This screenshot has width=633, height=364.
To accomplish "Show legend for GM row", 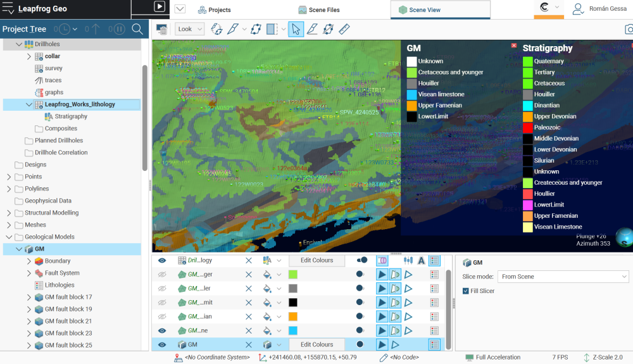I will (x=434, y=345).
